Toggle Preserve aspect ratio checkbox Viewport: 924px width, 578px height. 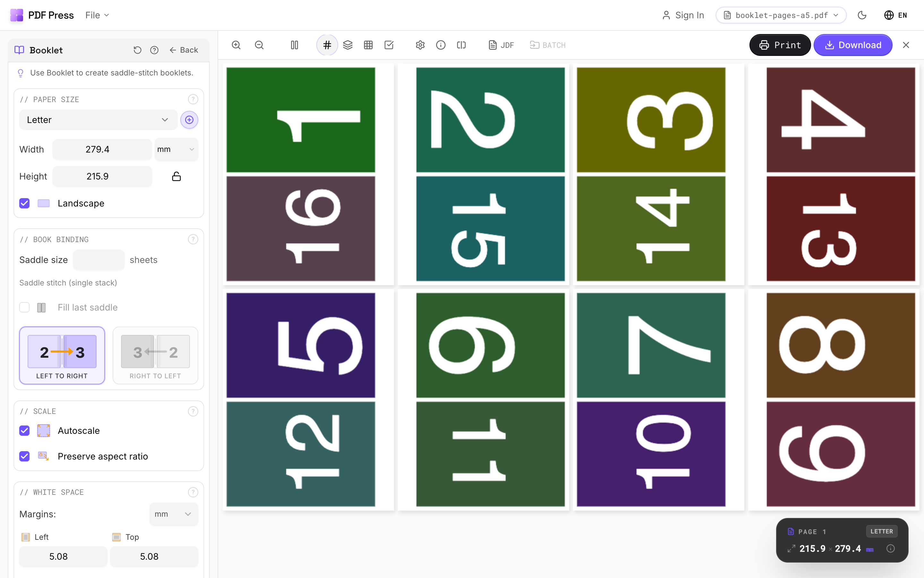tap(24, 456)
